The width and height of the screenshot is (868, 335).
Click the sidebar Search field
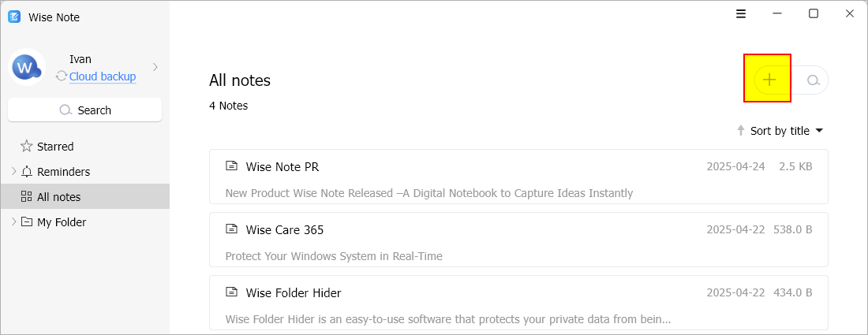pyautogui.click(x=84, y=110)
